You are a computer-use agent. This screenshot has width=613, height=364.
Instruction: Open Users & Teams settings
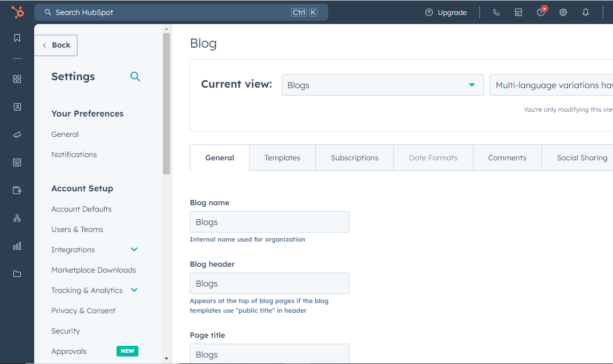point(77,229)
